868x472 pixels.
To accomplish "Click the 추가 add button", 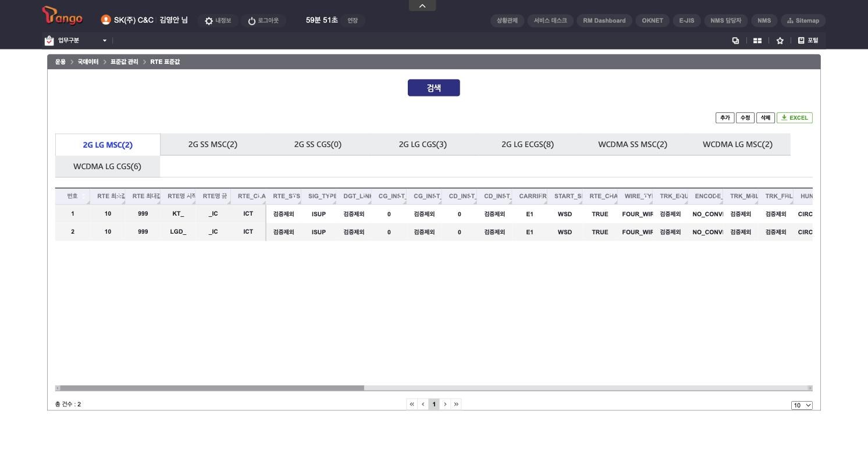I will tap(725, 117).
